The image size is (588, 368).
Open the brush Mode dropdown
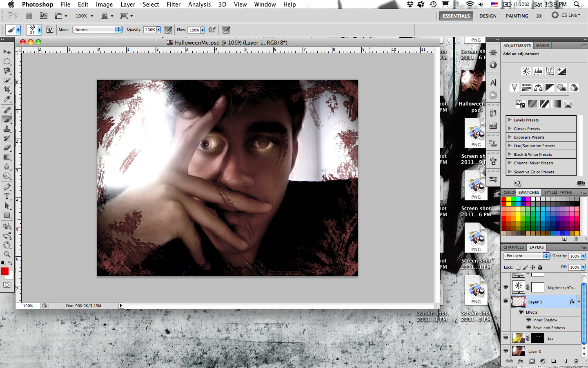point(97,29)
